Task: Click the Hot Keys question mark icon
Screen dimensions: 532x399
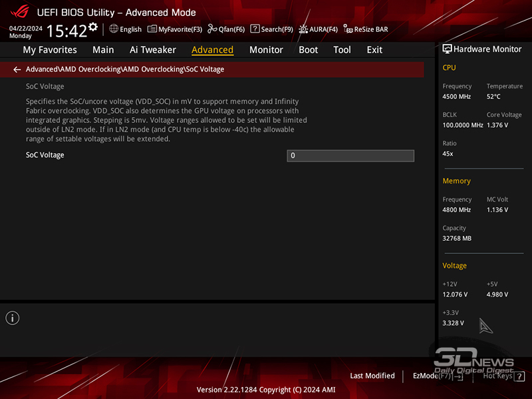Action: coord(519,376)
